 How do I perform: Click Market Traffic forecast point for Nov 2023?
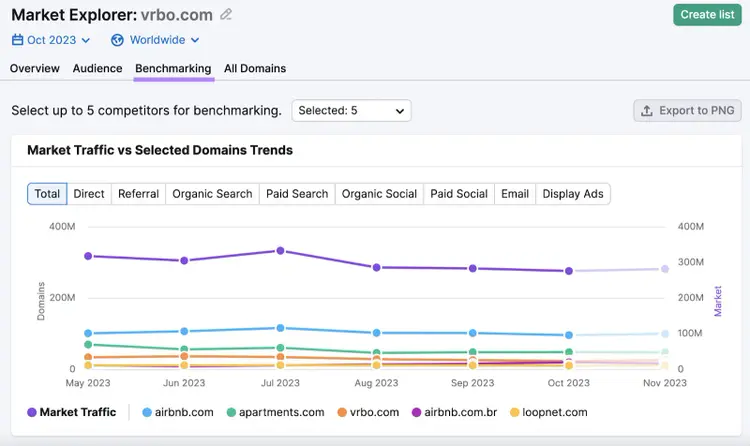click(x=665, y=269)
